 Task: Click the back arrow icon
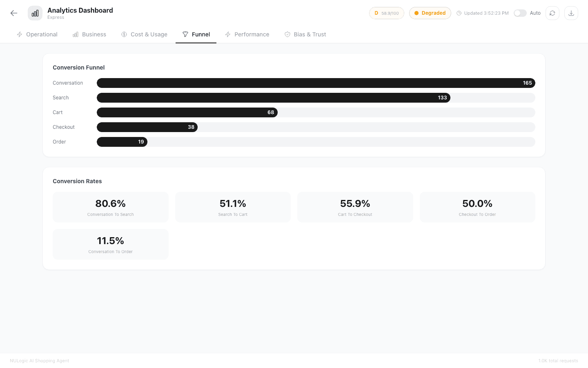[14, 13]
